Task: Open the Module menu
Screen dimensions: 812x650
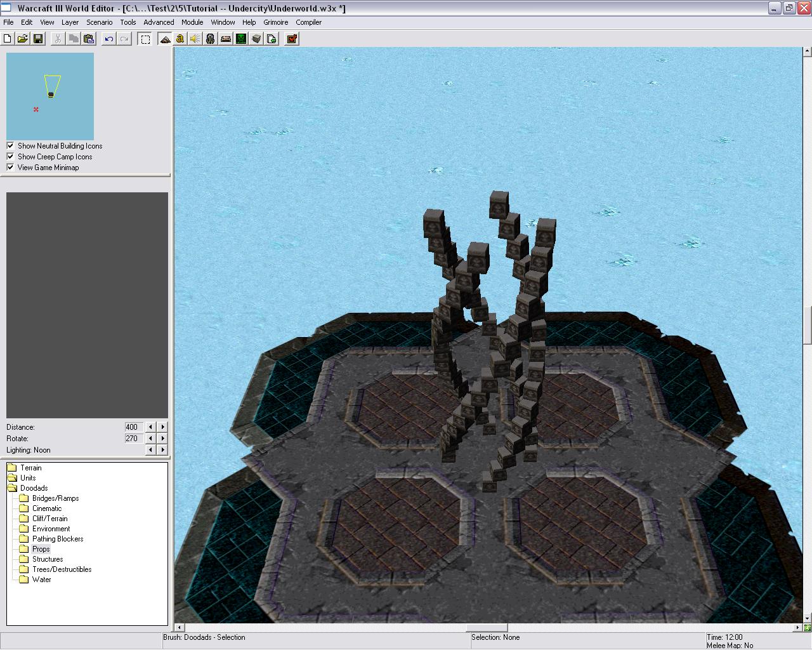Action: (192, 22)
